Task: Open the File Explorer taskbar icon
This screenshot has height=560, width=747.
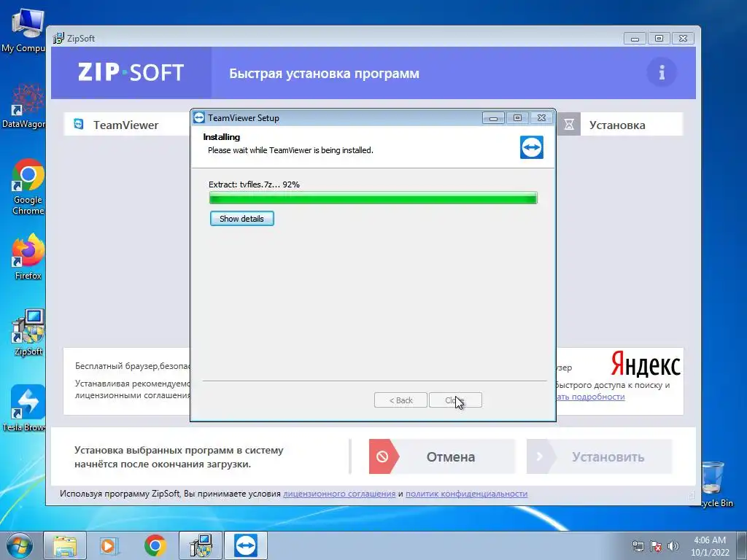Action: pos(65,545)
